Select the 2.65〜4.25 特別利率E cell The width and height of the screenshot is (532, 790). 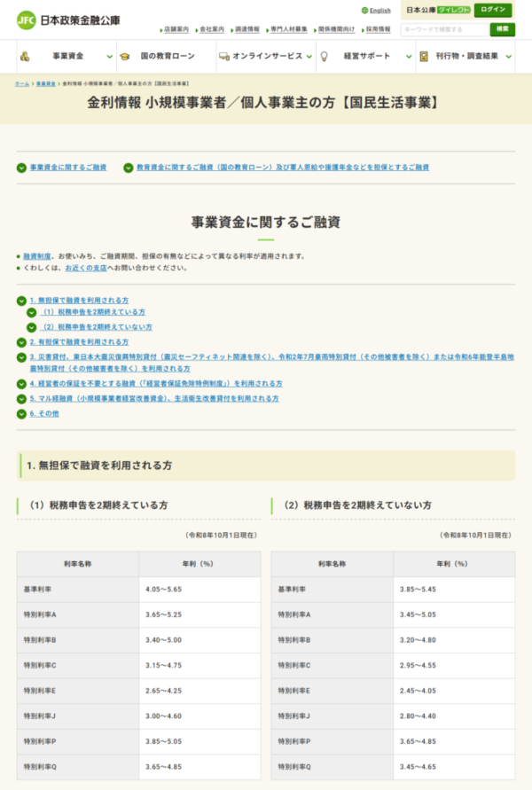pos(200,692)
